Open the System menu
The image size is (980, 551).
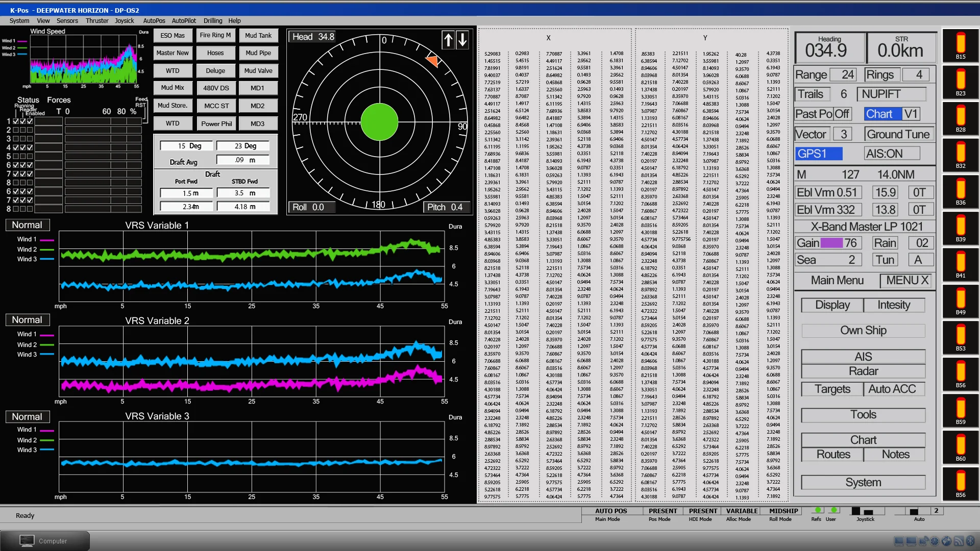[x=19, y=21]
